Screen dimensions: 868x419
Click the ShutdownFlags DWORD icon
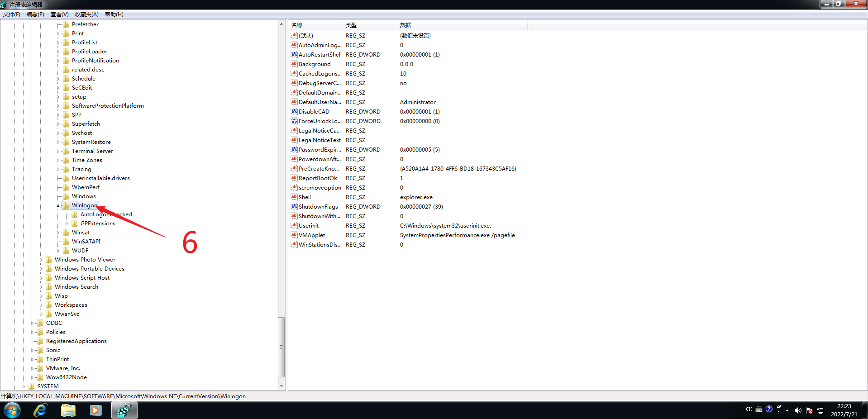point(294,206)
